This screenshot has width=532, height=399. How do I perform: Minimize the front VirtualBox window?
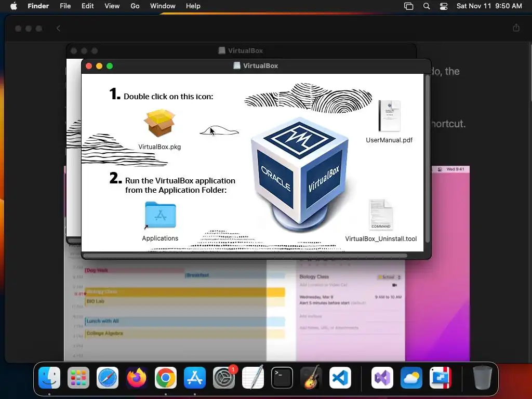tap(99, 66)
